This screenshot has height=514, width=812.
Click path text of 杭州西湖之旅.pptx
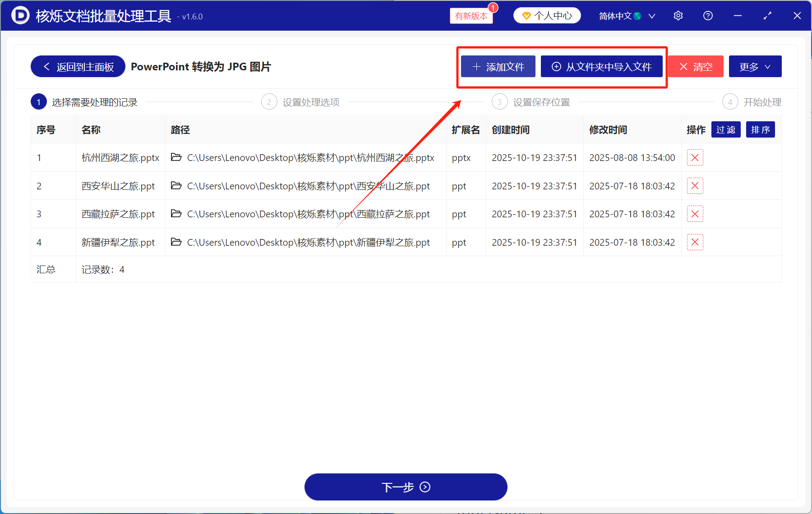[x=311, y=158]
